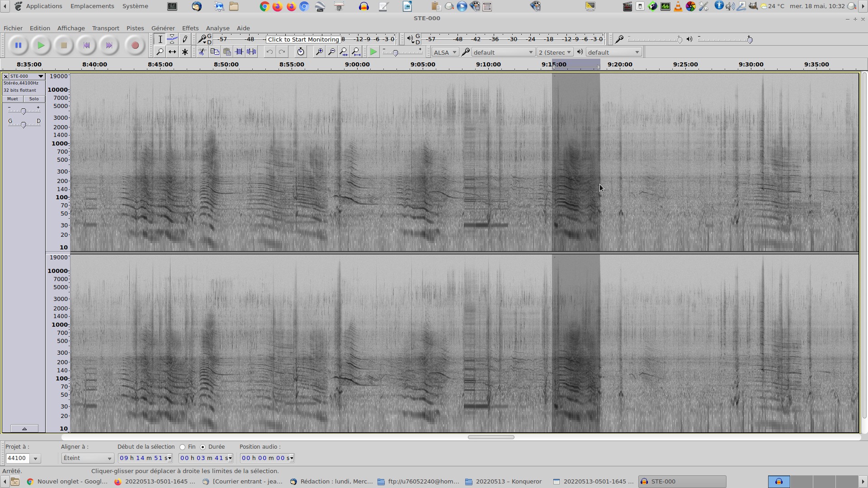Click Fit selection in window icon

coord(344,52)
